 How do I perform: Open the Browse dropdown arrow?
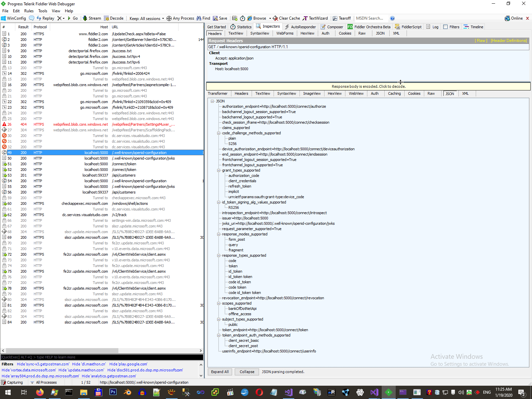(270, 18)
